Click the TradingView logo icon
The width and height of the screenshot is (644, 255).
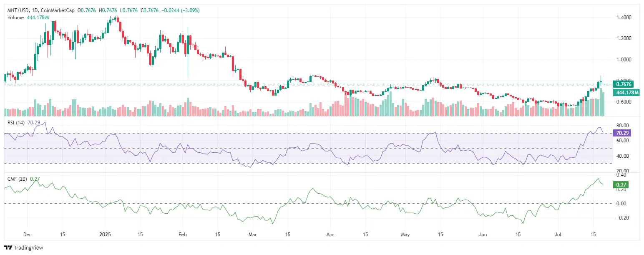(x=8, y=247)
